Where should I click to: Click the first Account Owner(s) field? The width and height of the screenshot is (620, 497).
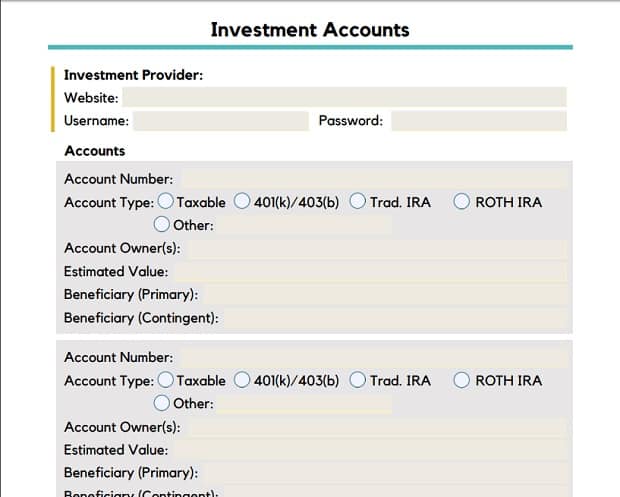tap(378, 249)
